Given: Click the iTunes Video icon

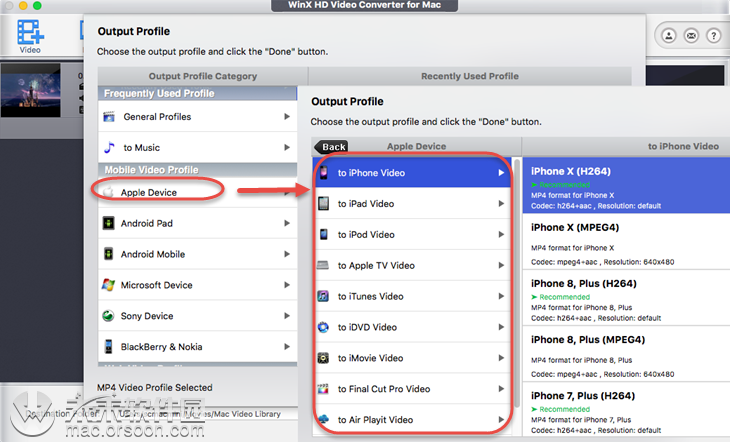Looking at the screenshot, I should pyautogui.click(x=323, y=296).
